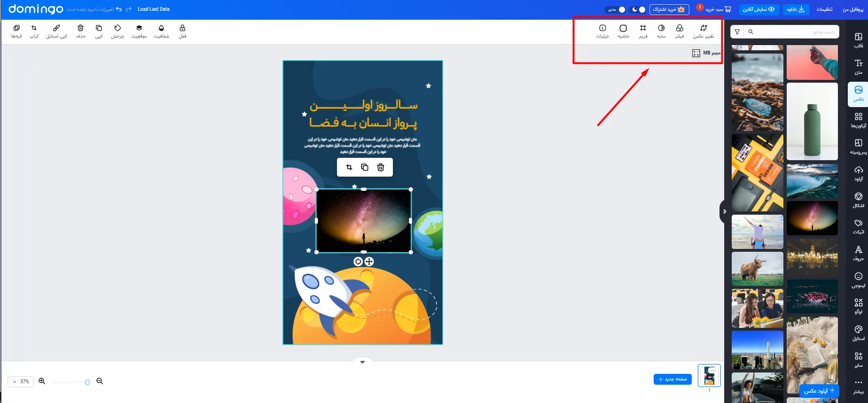Select the starry galaxy photo in panel
The height and width of the screenshot is (403, 868).
pos(812,218)
